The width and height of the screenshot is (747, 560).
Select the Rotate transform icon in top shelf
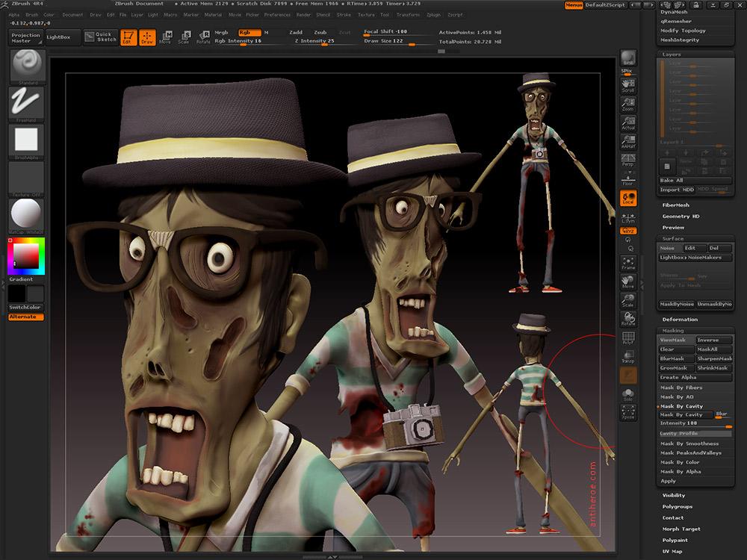coord(203,37)
